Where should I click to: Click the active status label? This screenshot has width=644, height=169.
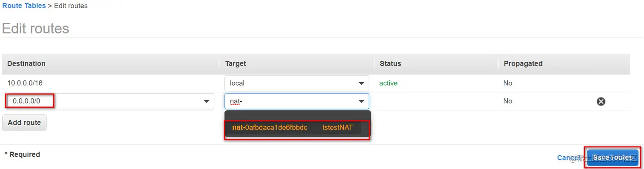tap(388, 83)
